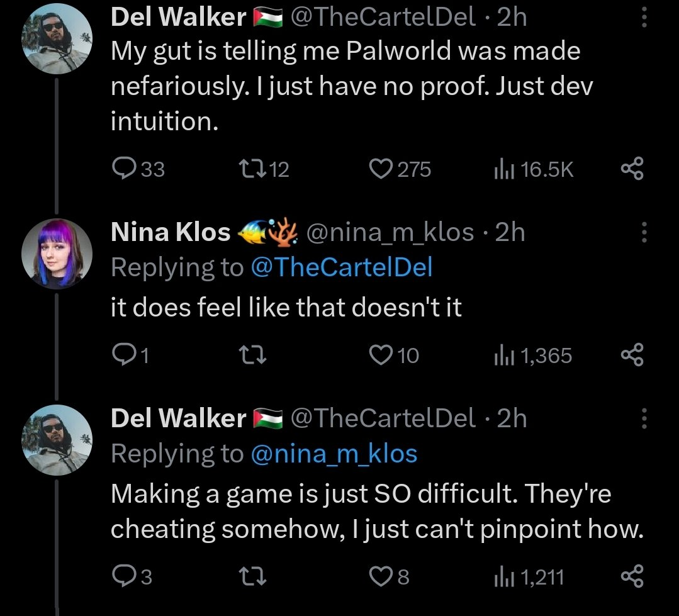Like Nina Klos's reply

tap(379, 356)
